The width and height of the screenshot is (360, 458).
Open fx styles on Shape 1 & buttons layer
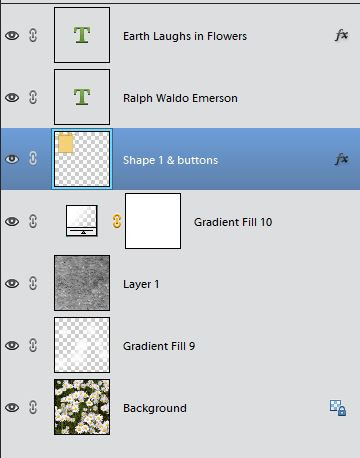coord(341,159)
